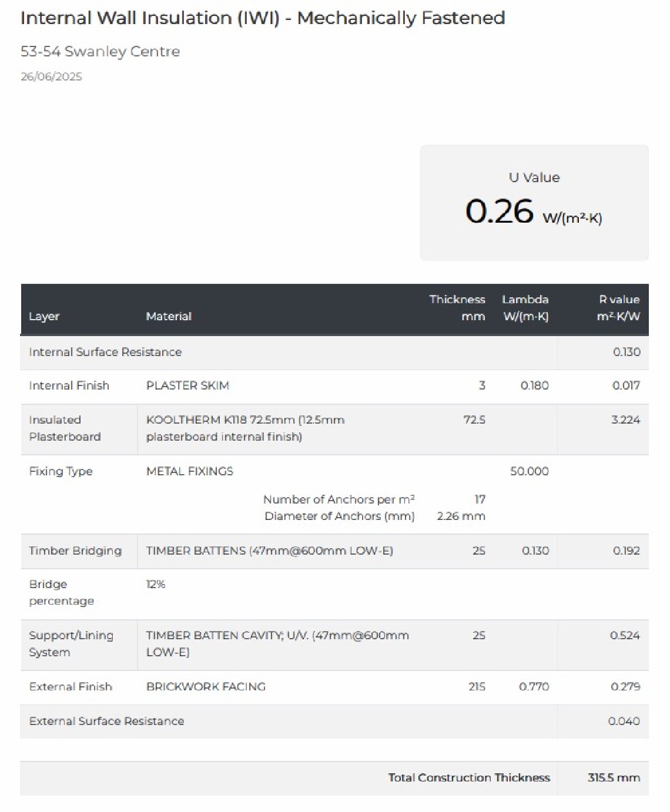Screen dimensions: 670x812
Task: Click the Thickness mm column header
Action: (x=457, y=308)
